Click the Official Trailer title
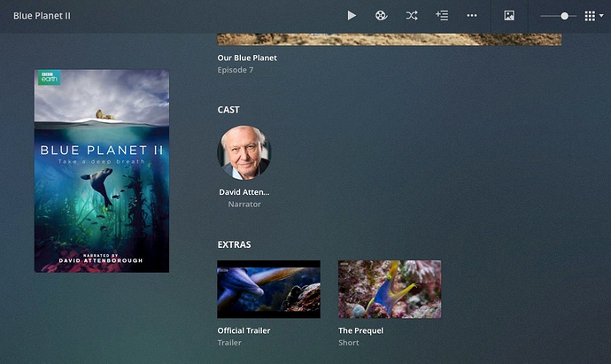This screenshot has width=611, height=364. point(244,330)
